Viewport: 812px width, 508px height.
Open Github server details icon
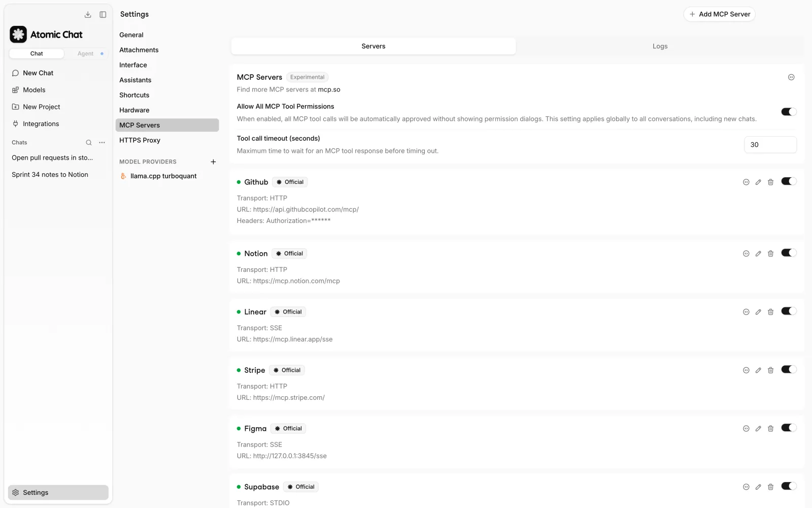(x=746, y=182)
